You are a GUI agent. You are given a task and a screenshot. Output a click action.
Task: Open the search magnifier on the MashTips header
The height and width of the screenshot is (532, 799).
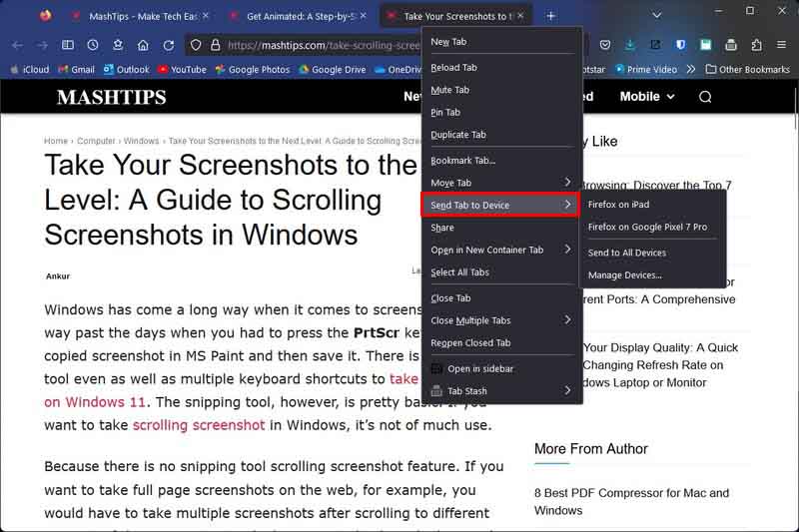click(x=705, y=97)
